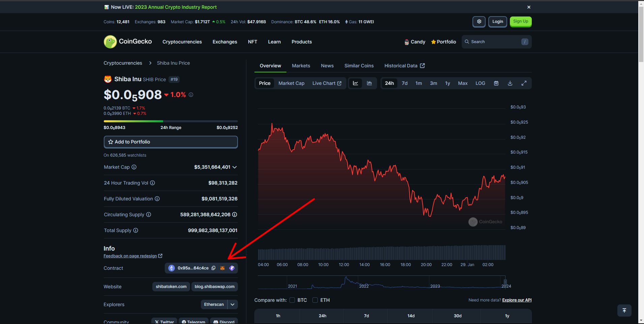Focus the Search input field
The image size is (644, 324).
[497, 42]
